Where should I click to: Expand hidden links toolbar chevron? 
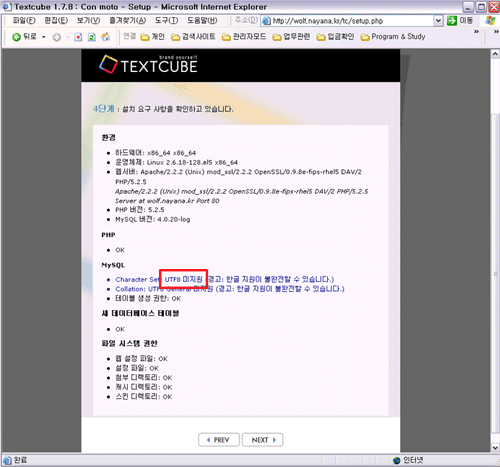pos(476,32)
